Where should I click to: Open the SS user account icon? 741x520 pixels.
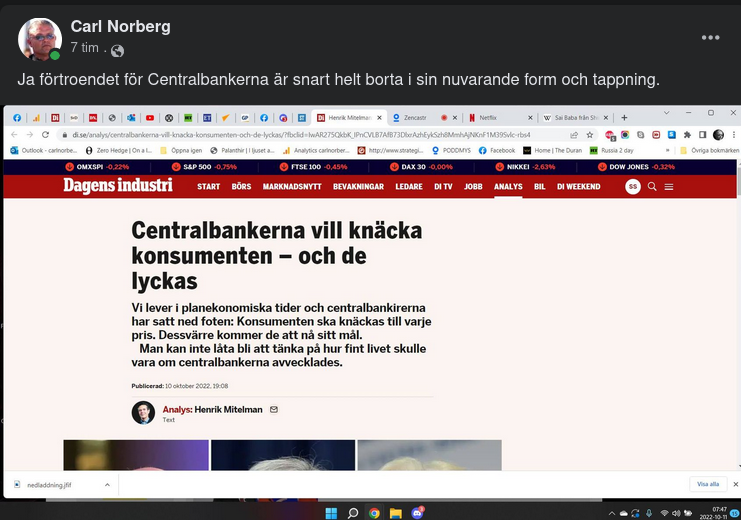(633, 187)
